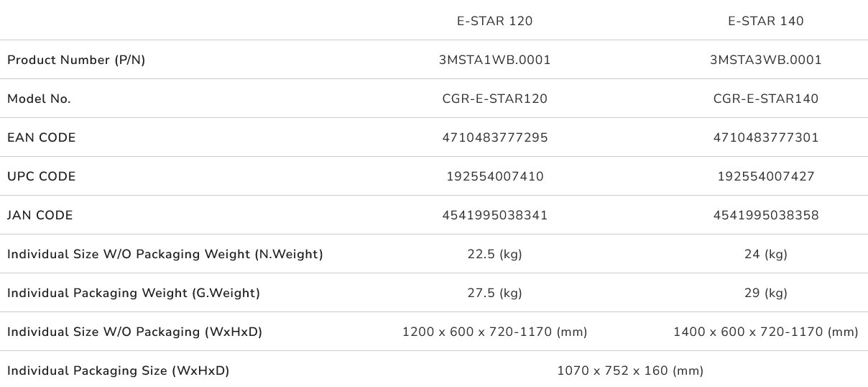Click the 1400 x 600 x 720-1170 (mm) size

click(x=765, y=332)
